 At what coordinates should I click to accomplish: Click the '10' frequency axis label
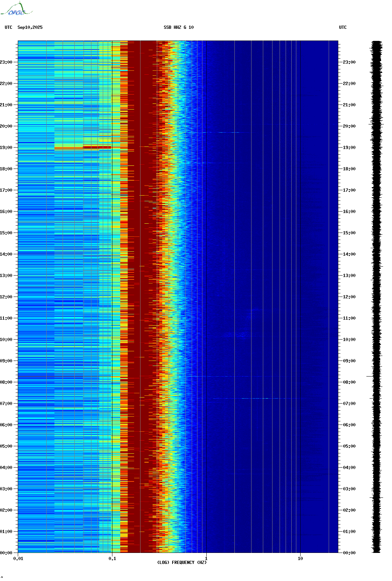click(300, 559)
